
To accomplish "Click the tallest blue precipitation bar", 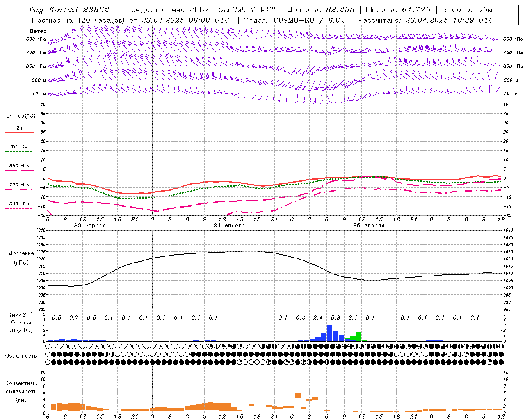I will coord(329,333).
